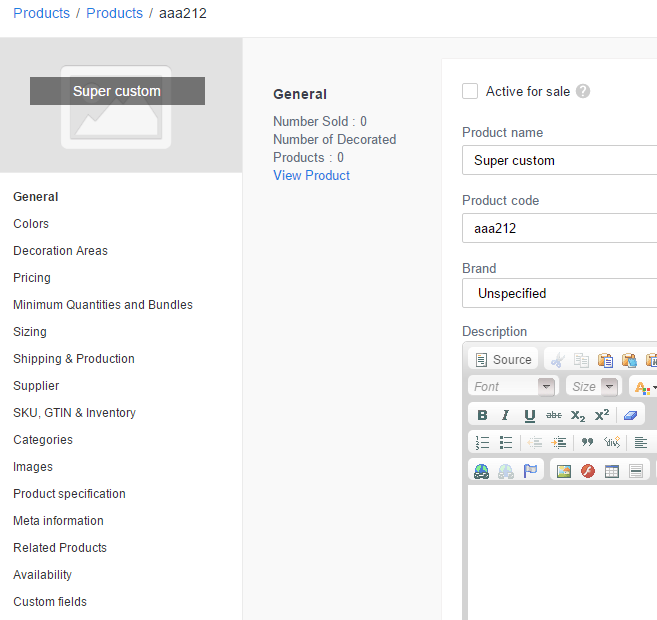Screen dimensions: 657x620
Task: Create a Div container
Action: coord(611,442)
